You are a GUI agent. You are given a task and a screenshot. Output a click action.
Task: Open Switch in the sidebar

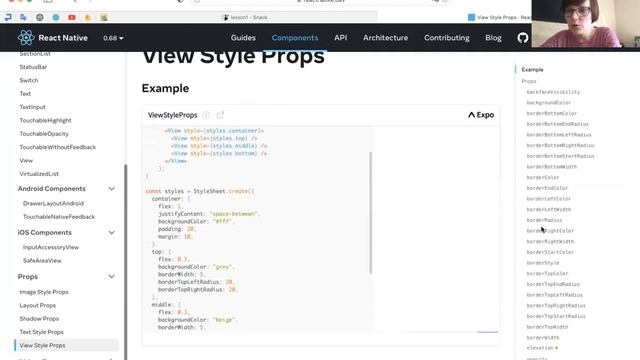click(x=29, y=80)
